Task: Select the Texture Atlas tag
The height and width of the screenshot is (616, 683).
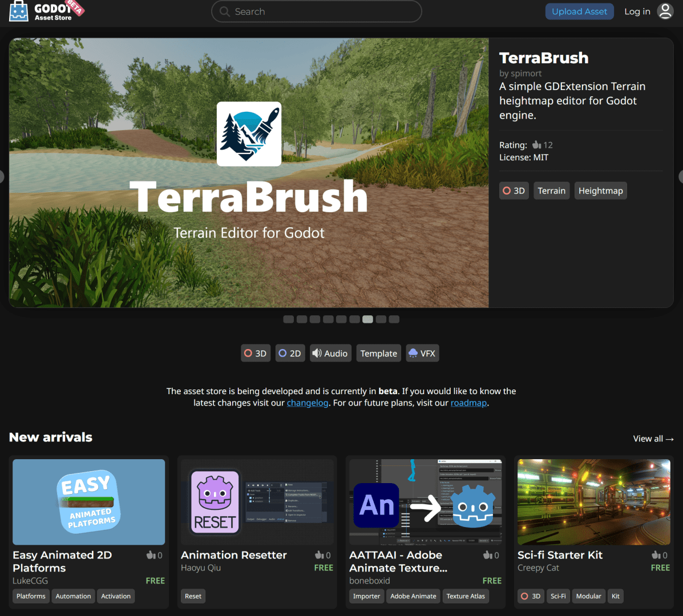Action: point(466,596)
